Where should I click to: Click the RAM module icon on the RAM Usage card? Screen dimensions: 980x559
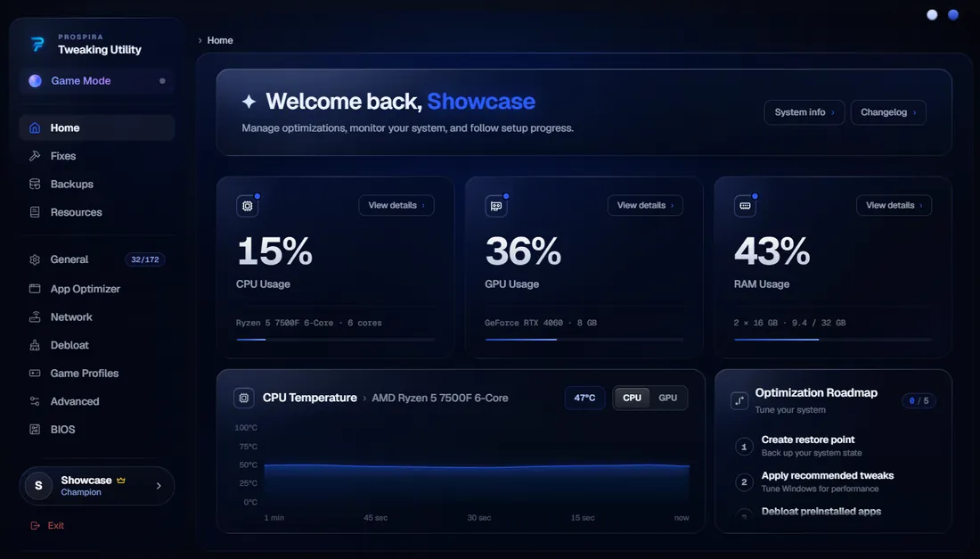coord(745,206)
